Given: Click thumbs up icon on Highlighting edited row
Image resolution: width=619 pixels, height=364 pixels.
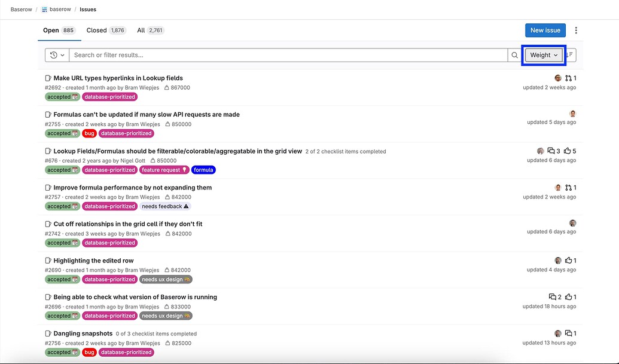Looking at the screenshot, I should [568, 261].
